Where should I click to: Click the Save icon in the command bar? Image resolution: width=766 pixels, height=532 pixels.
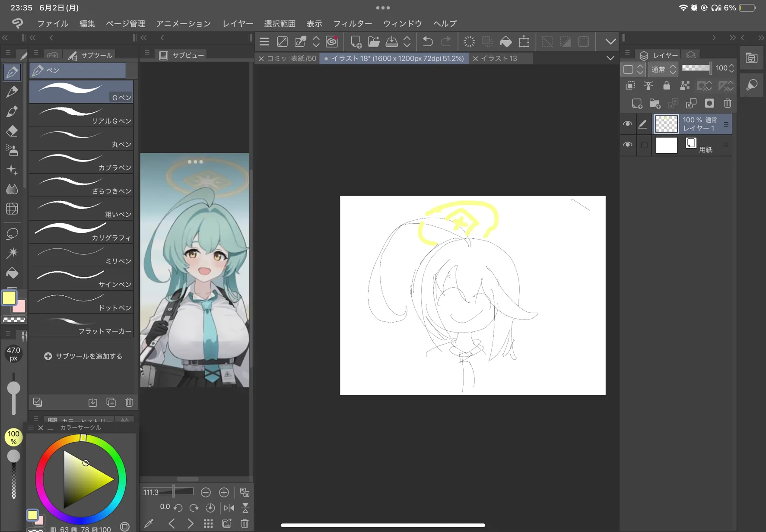392,41
